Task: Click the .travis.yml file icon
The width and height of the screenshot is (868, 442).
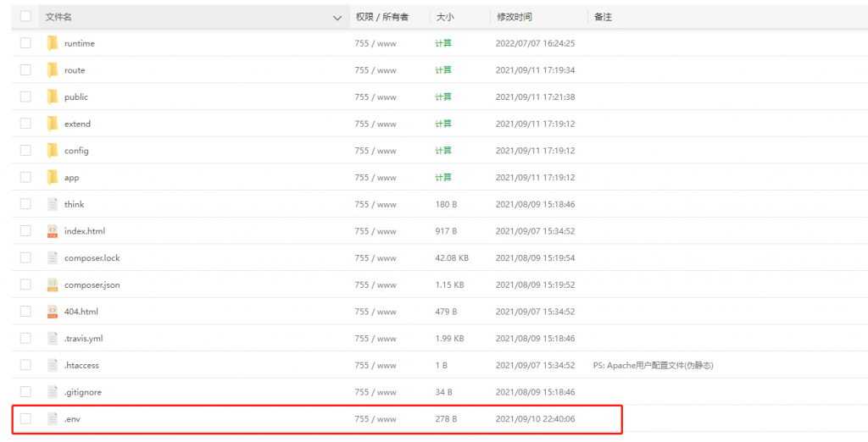Action: click(53, 339)
